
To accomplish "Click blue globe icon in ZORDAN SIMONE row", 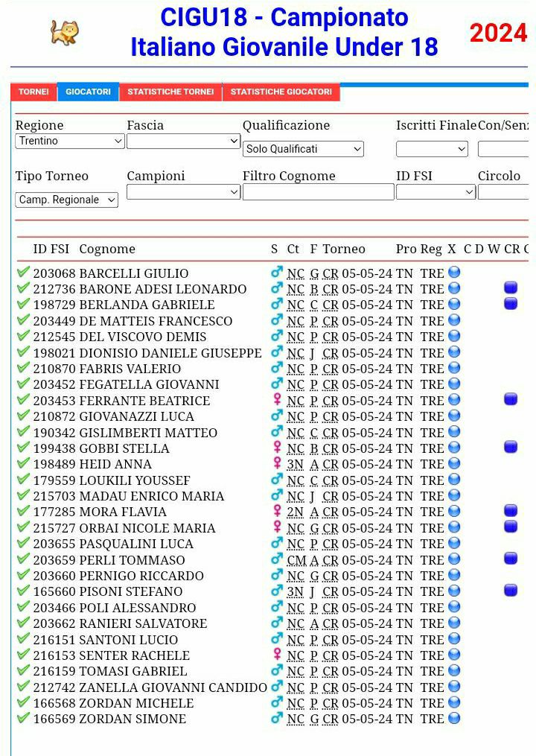I will point(453,718).
